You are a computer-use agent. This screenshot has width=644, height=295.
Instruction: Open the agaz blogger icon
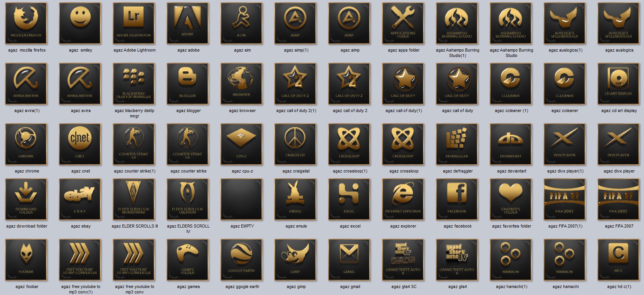(188, 84)
